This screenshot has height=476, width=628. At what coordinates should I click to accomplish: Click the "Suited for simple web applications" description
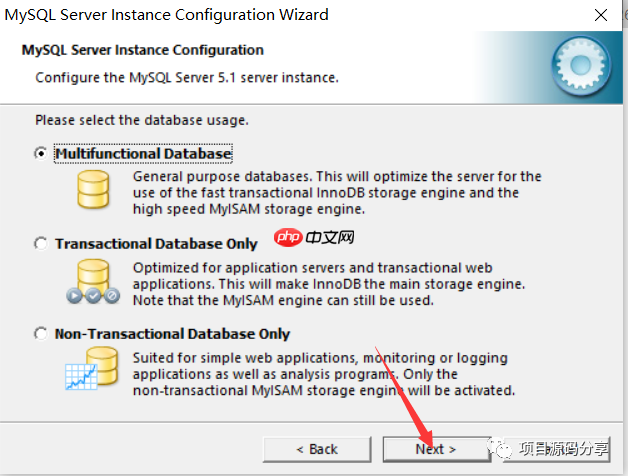tap(325, 374)
